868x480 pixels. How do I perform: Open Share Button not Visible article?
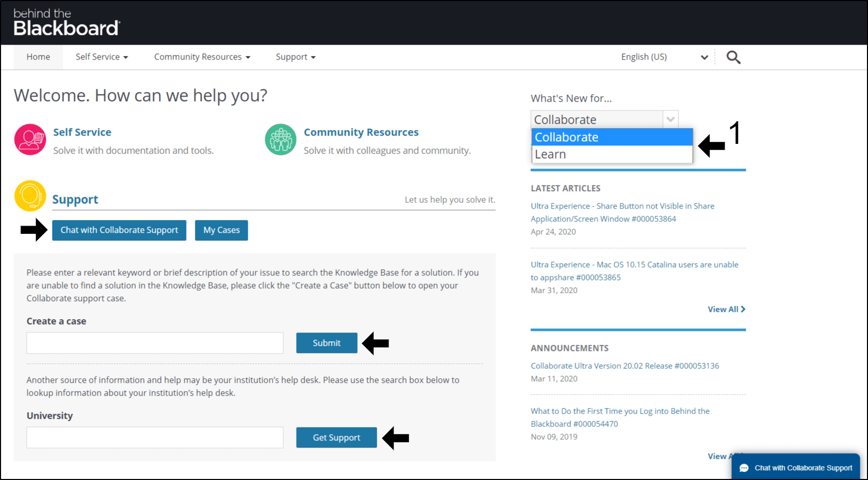(622, 212)
